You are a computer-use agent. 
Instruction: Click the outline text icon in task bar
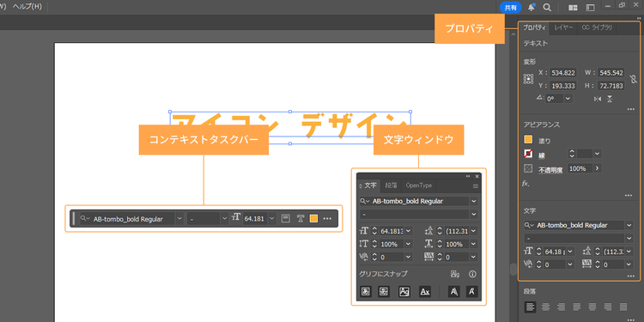point(301,218)
